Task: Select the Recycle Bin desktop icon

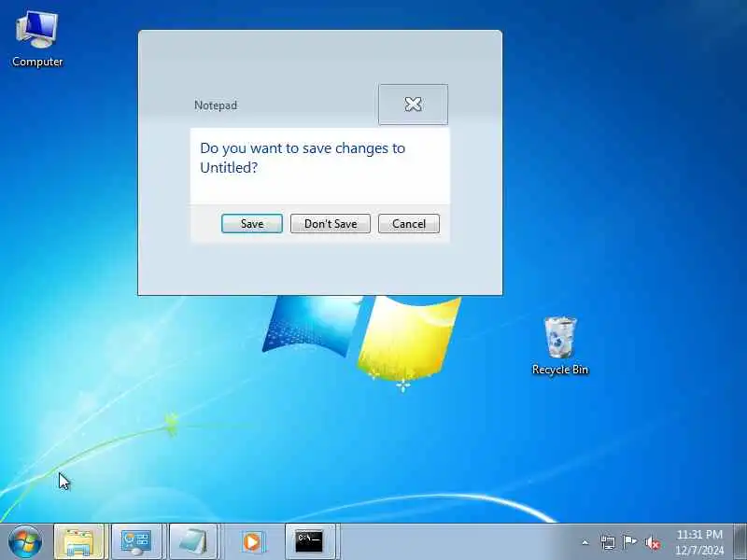Action: (x=559, y=345)
